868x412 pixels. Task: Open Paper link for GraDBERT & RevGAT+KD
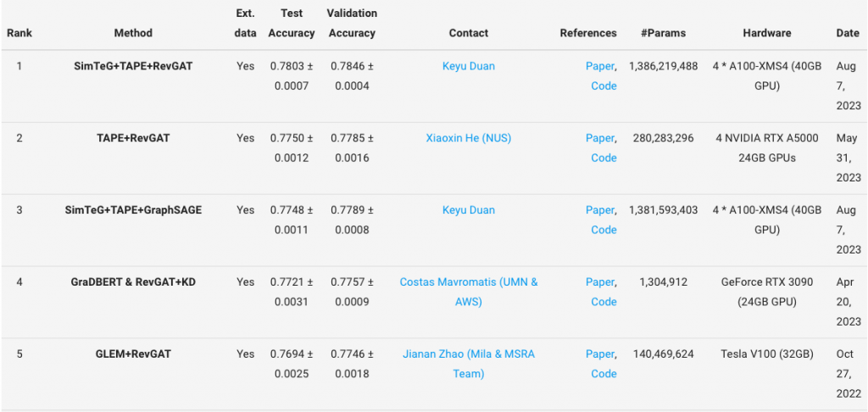(x=599, y=282)
